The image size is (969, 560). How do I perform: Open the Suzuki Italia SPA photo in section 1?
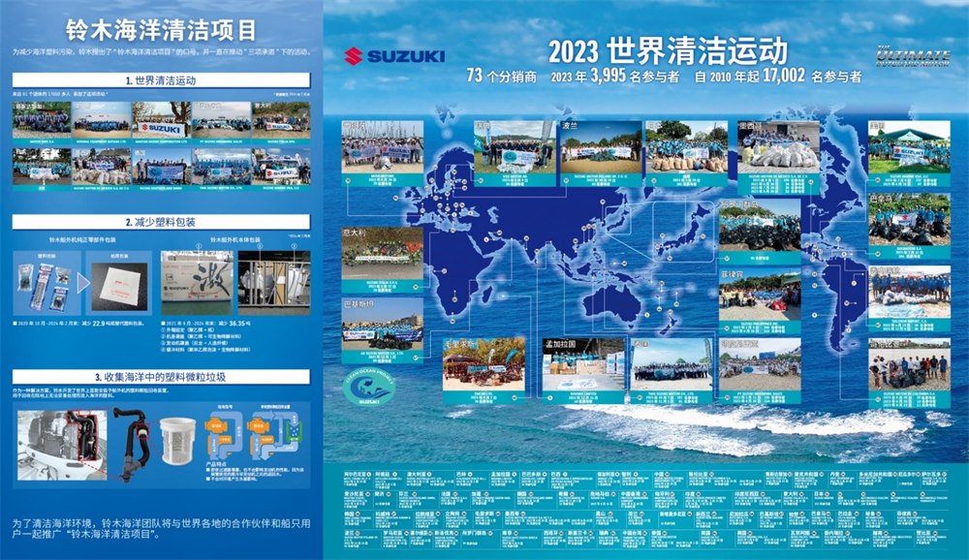point(281,120)
